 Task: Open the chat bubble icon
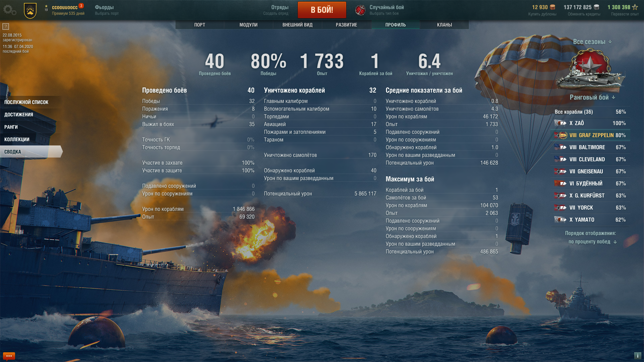coord(9,356)
